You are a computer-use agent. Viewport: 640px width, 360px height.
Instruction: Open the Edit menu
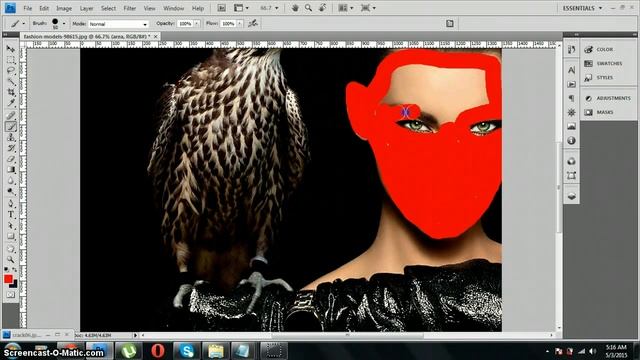point(44,8)
